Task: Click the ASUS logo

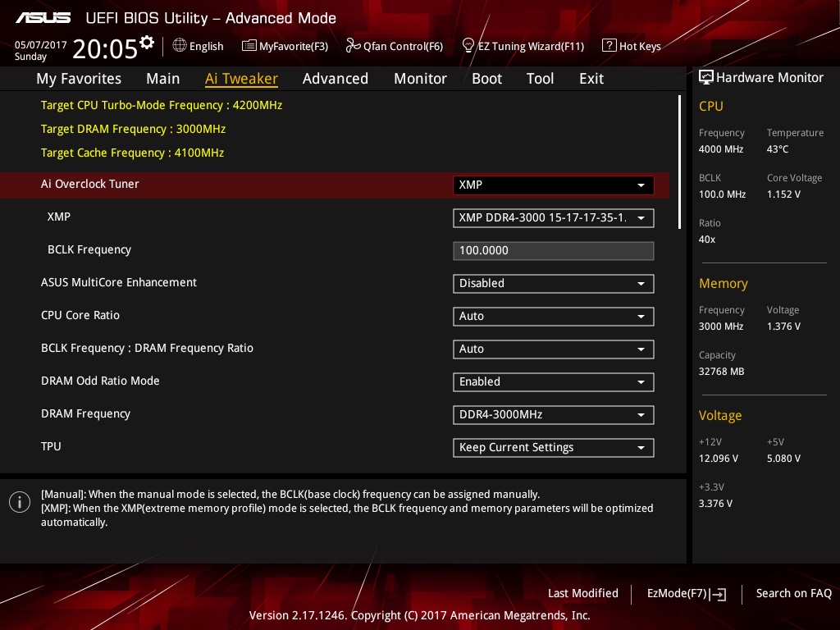Action: [x=43, y=18]
